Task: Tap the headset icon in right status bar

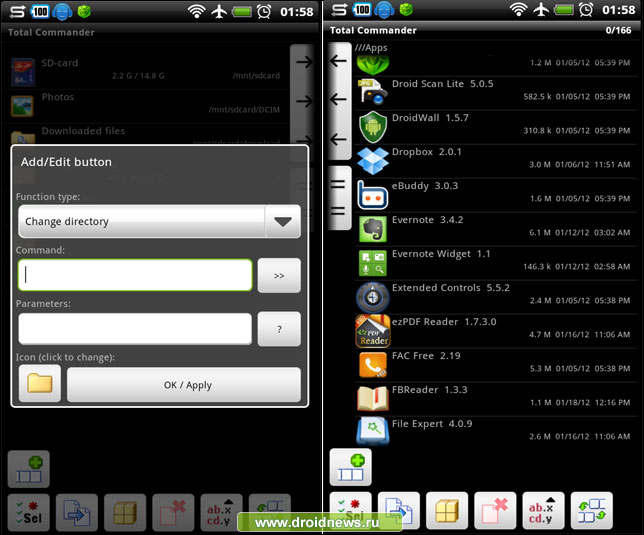Action: click(x=384, y=10)
